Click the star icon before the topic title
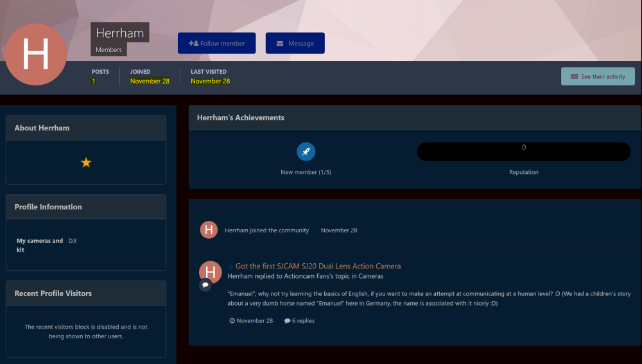This screenshot has width=642, height=364. (231, 267)
